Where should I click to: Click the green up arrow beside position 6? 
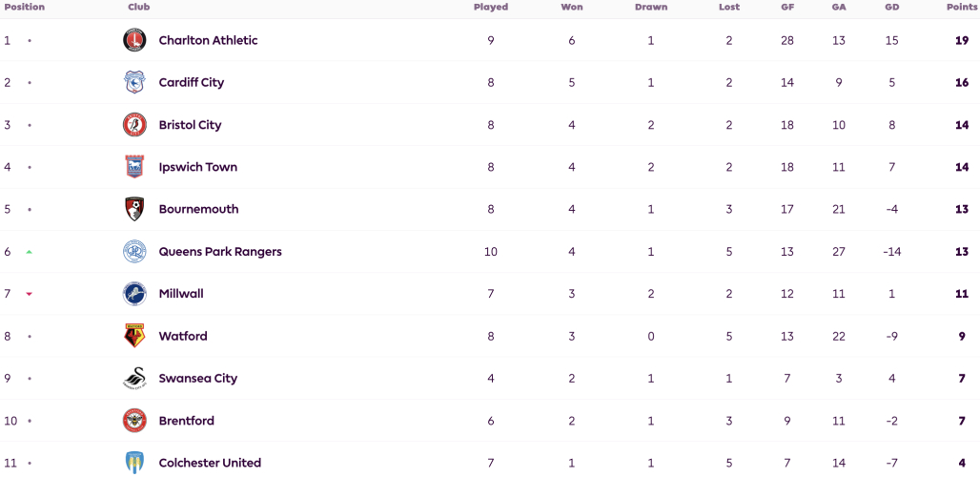point(29,252)
